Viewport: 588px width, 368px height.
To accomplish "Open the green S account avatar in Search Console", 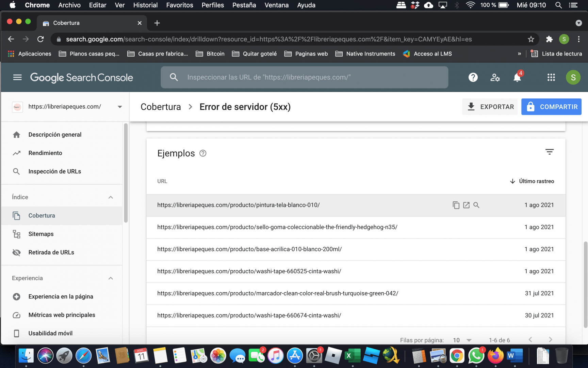I will (x=573, y=77).
